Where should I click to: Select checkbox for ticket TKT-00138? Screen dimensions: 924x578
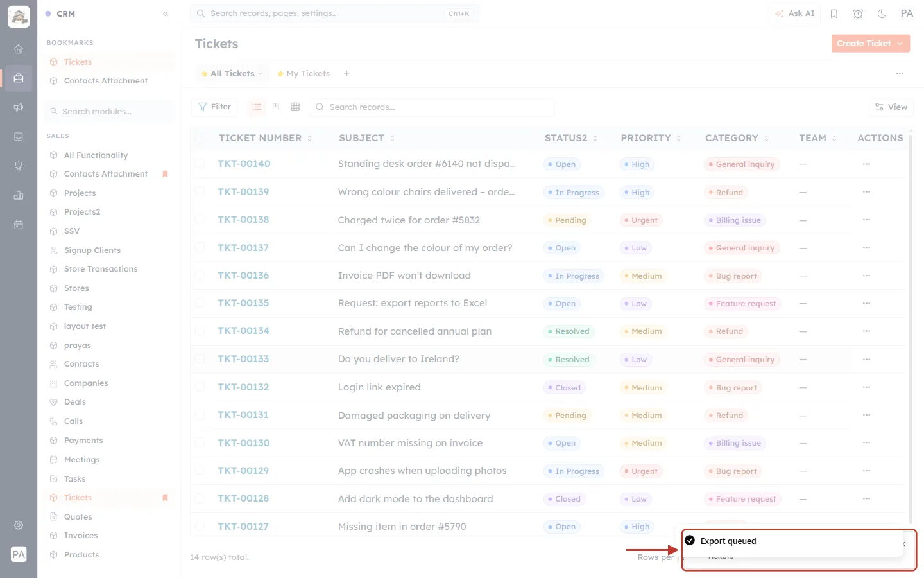200,220
